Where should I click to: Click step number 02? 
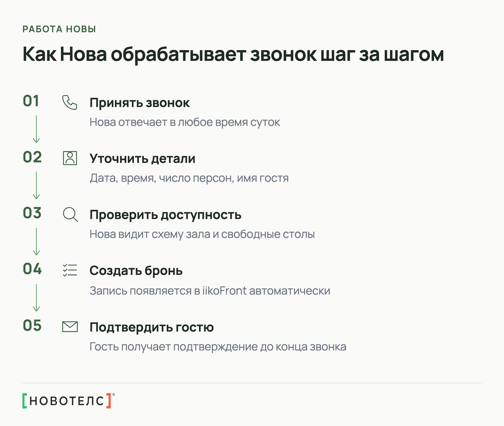[x=32, y=157]
